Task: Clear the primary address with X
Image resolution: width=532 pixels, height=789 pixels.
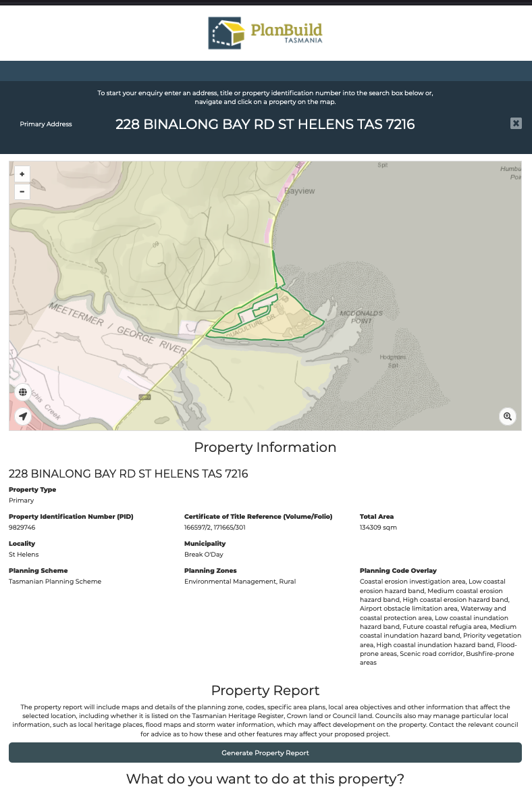Action: point(516,123)
